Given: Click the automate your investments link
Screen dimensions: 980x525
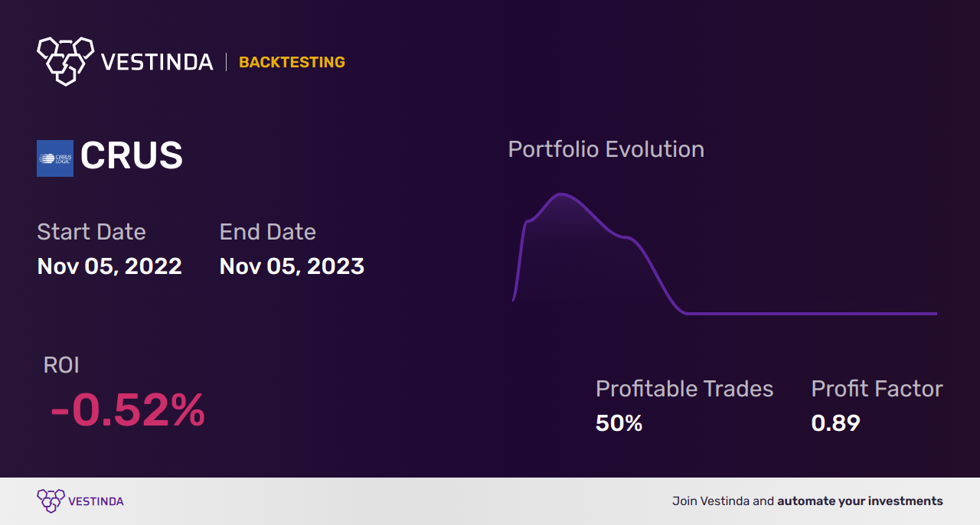Looking at the screenshot, I should (x=860, y=501).
